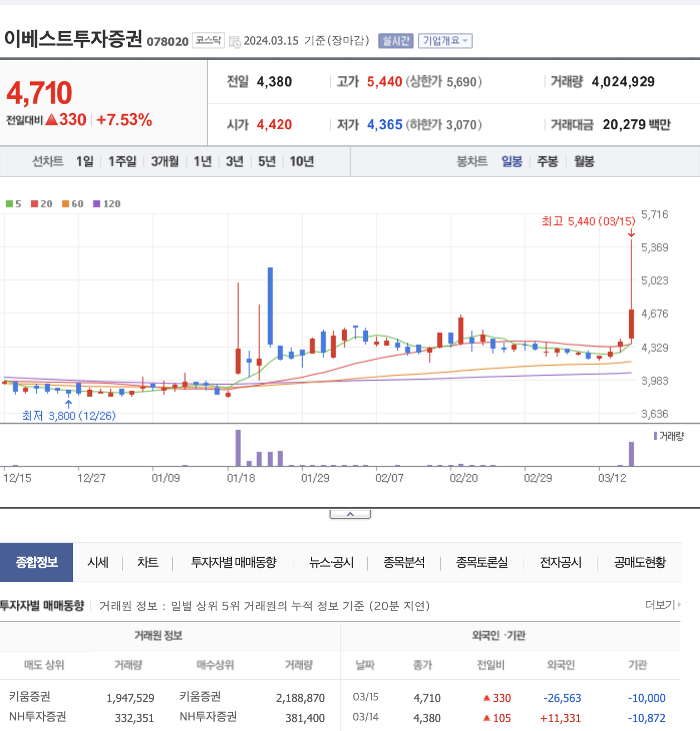The image size is (700, 731).
Task: Select the 5년 line chart period
Action: (x=267, y=162)
